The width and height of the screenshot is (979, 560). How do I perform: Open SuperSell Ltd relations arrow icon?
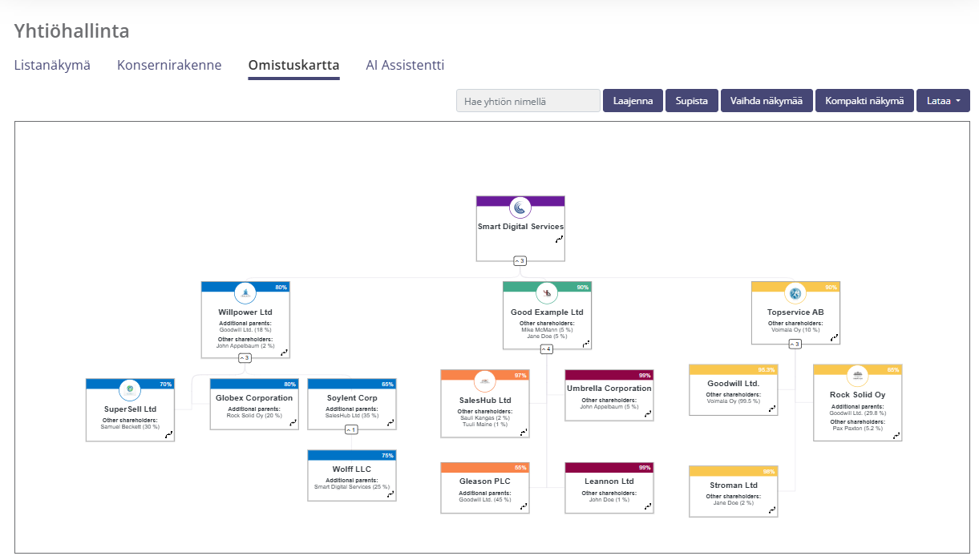pos(168,434)
